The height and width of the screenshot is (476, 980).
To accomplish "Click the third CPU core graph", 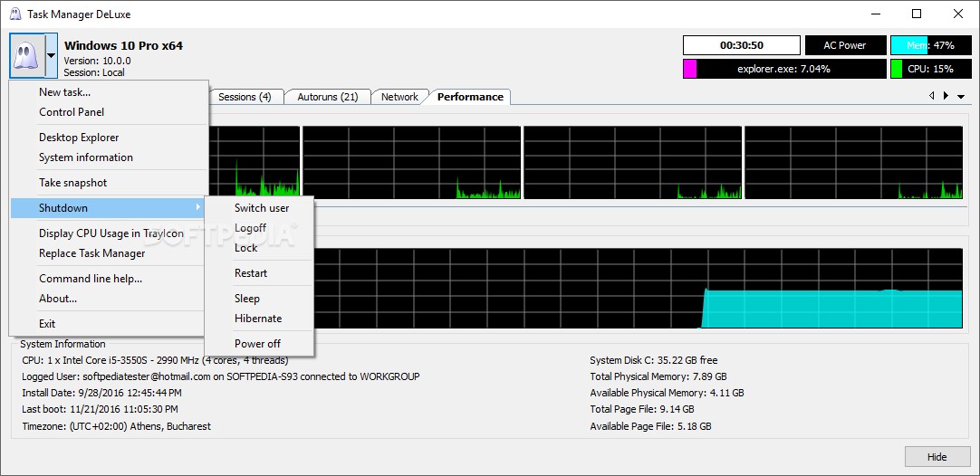I will coord(632,163).
